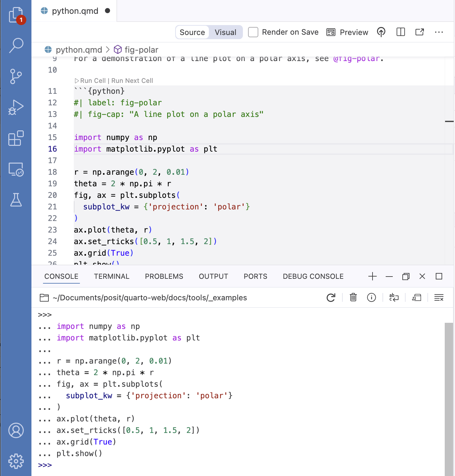Screen dimensions: 455x476
Task: Delete the console session trash icon
Action: click(353, 297)
